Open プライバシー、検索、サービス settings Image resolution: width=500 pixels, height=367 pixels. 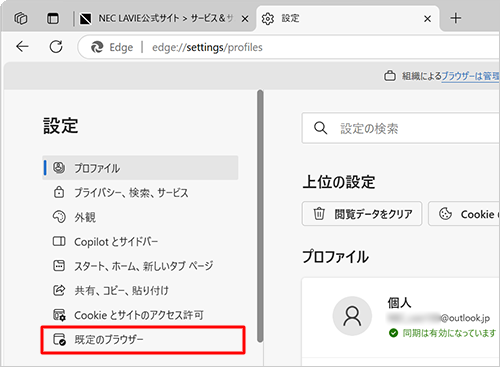[x=140, y=192]
